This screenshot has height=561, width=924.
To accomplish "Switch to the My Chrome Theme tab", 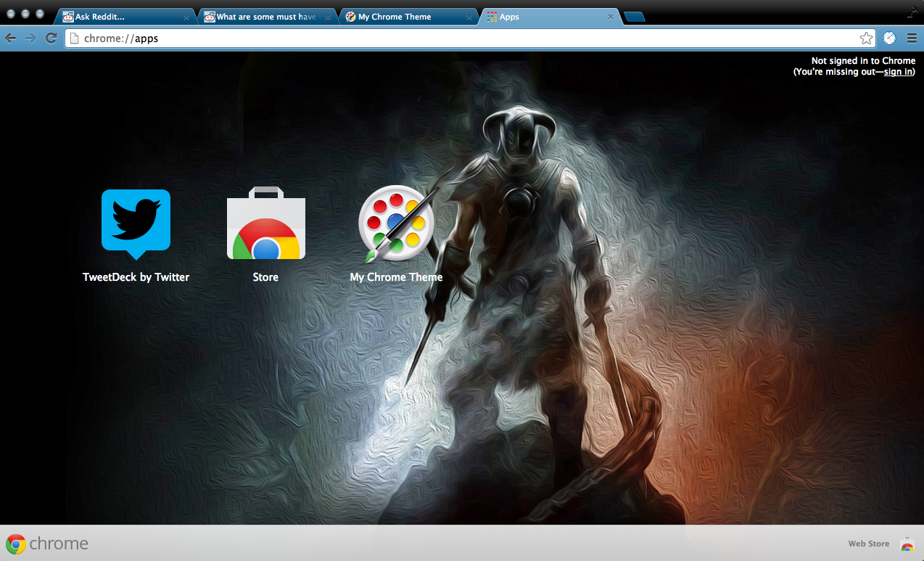I will (409, 17).
